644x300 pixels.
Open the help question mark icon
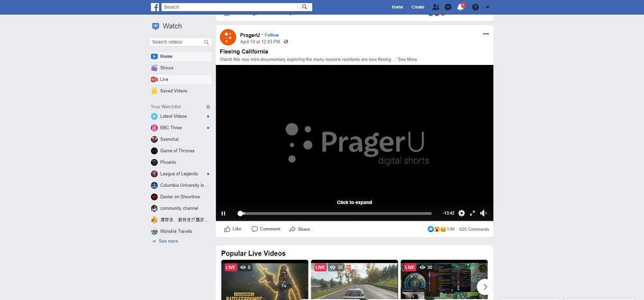(x=475, y=7)
